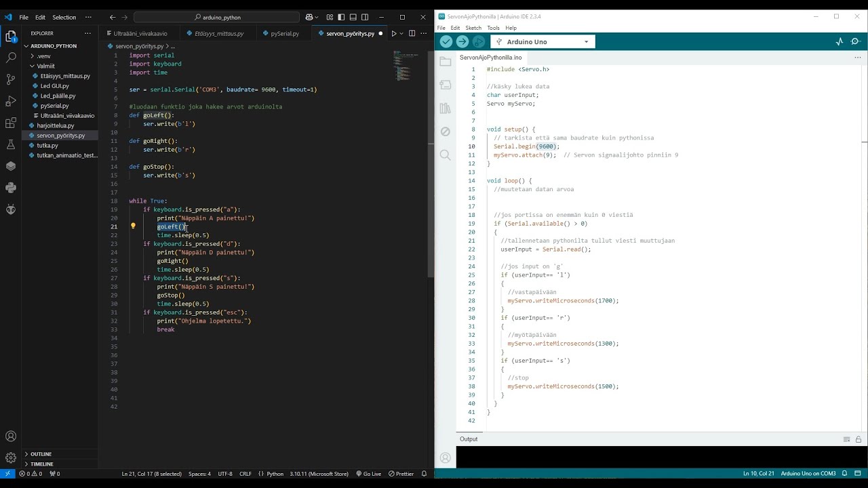The width and height of the screenshot is (868, 488).
Task: Open the Search view in VS Code
Action: [x=11, y=58]
